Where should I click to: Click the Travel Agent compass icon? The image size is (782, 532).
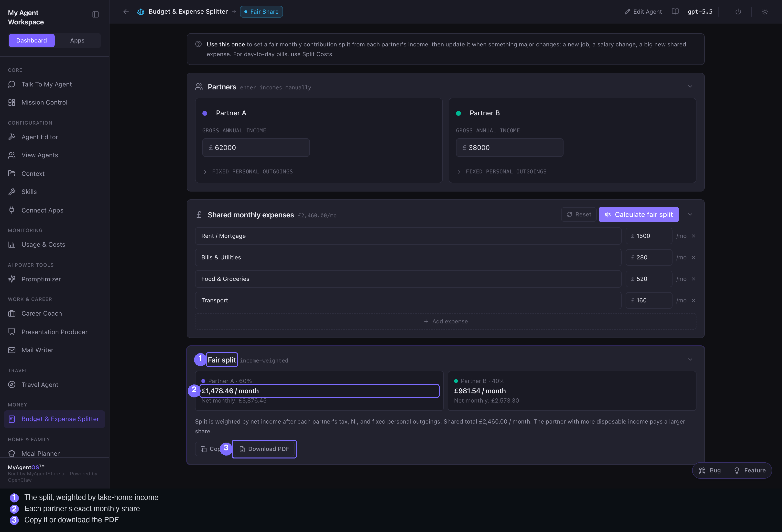click(x=12, y=385)
